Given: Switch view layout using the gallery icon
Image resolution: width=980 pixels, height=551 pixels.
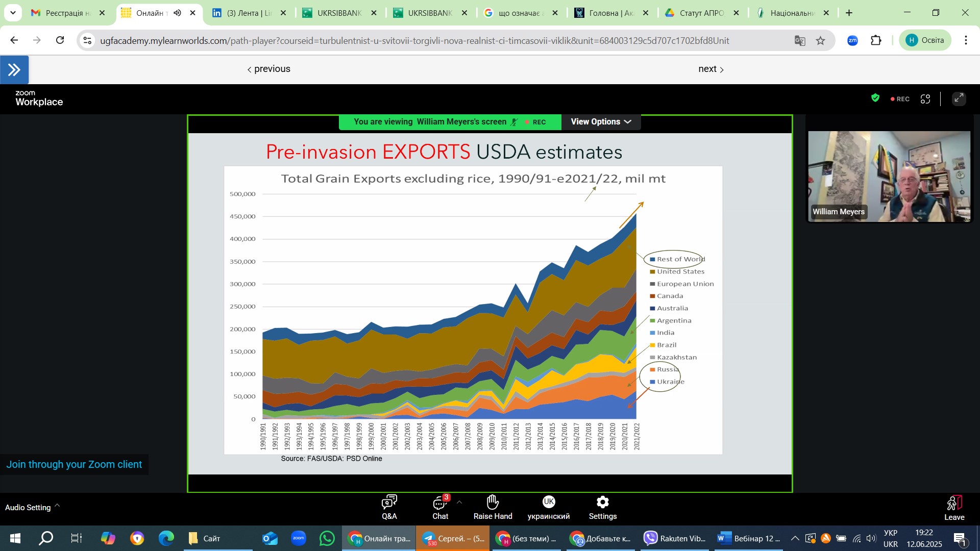Looking at the screenshot, I should click(x=925, y=99).
